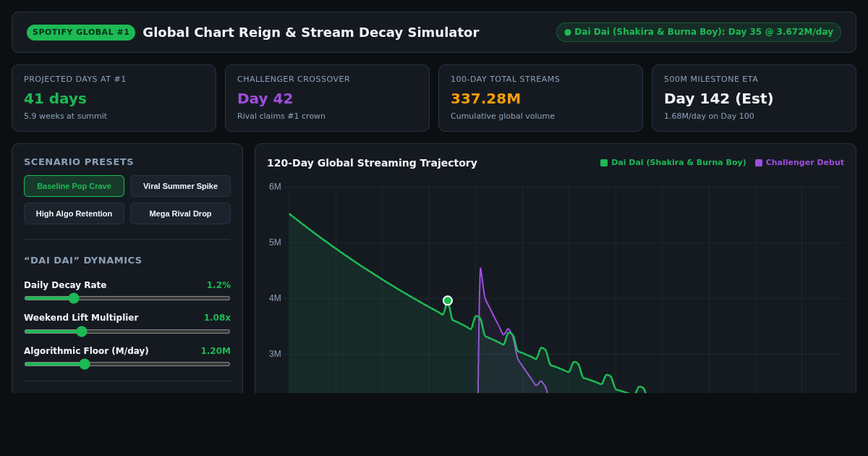Adjust the Algorithmic Floor slider
Viewport: 868px width, 456px height.
point(127,364)
